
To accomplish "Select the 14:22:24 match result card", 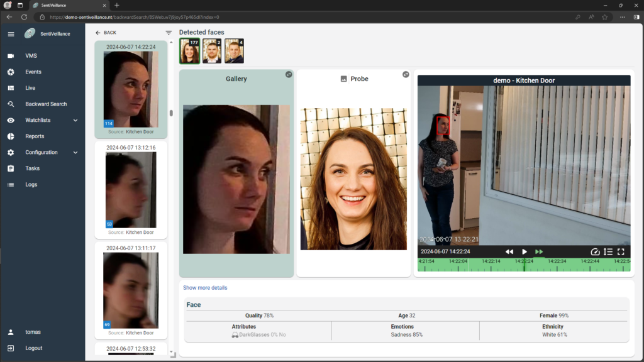I will point(131,89).
